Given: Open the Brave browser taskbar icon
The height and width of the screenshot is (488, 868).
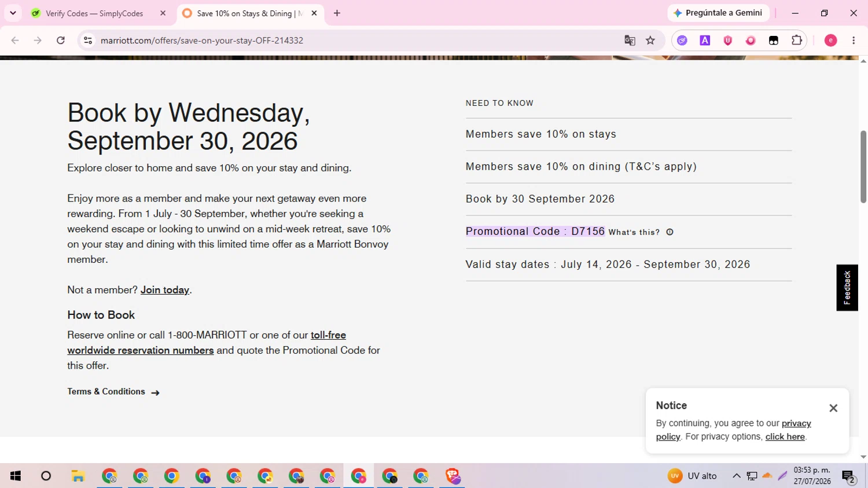Looking at the screenshot, I should pyautogui.click(x=452, y=476).
